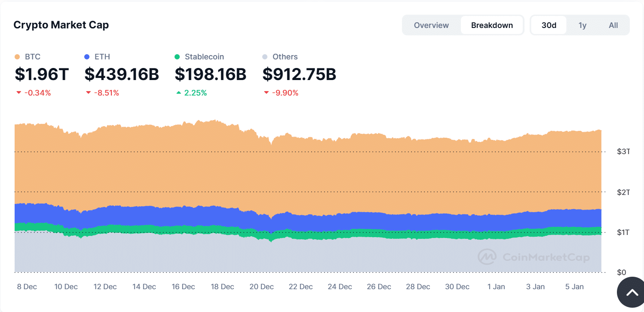644x312 pixels.
Task: Switch to the Overview tab
Action: point(431,25)
